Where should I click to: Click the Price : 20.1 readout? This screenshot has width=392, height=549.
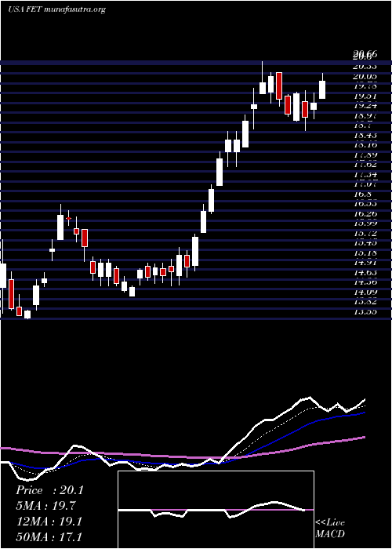tap(49, 490)
